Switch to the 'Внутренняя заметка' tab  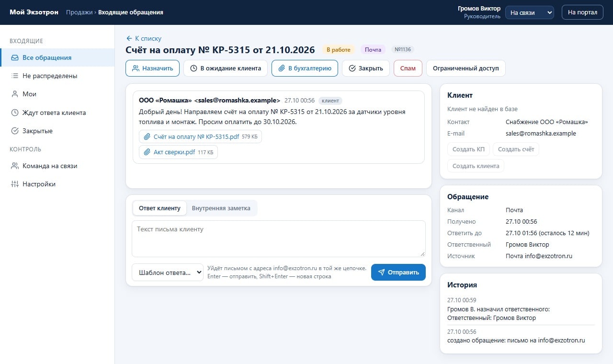pos(221,208)
